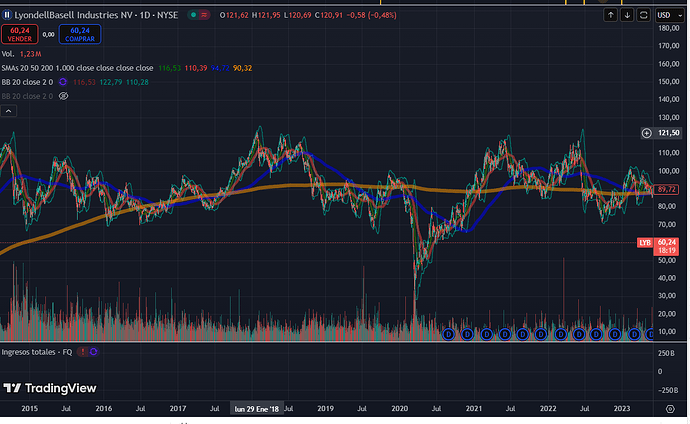Open the USD currency dropdown

coord(670,15)
